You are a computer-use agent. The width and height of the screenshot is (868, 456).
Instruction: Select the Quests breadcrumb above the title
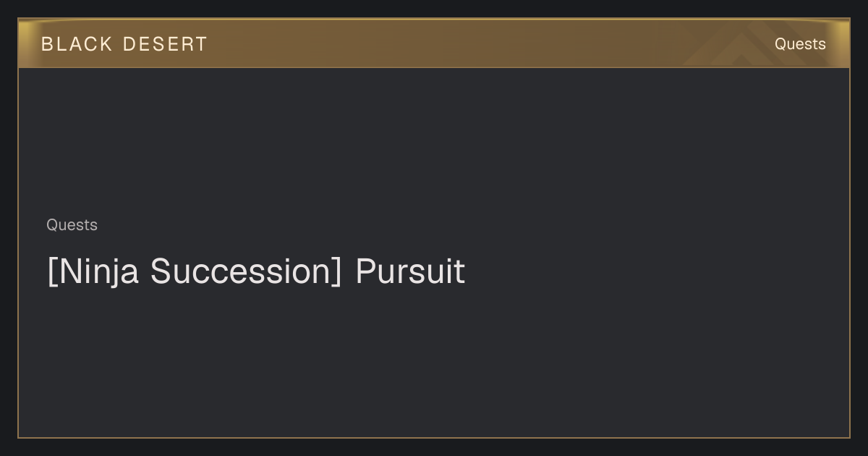pyautogui.click(x=72, y=225)
